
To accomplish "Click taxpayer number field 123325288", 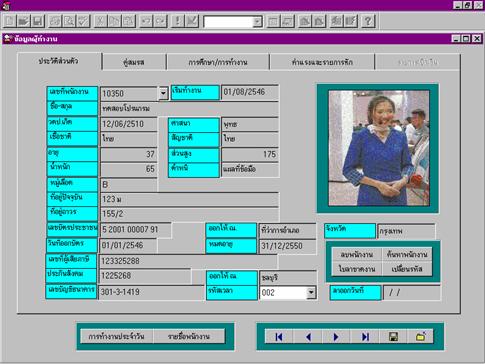I will tap(188, 261).
